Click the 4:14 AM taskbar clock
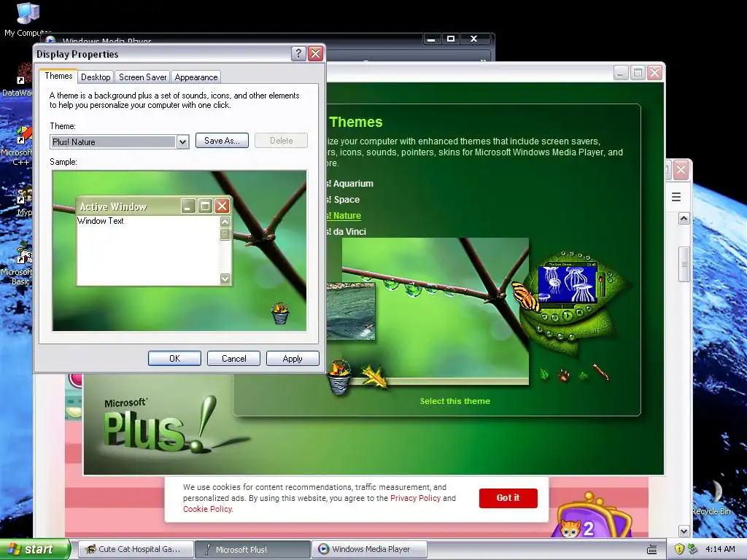747x560 pixels. (x=720, y=549)
